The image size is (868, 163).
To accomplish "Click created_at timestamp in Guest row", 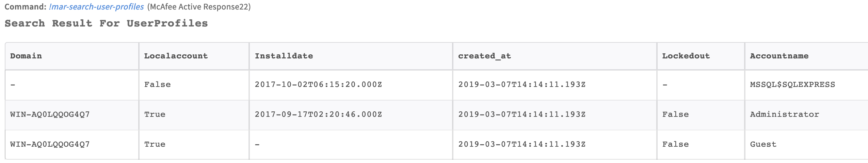I will pyautogui.click(x=521, y=144).
